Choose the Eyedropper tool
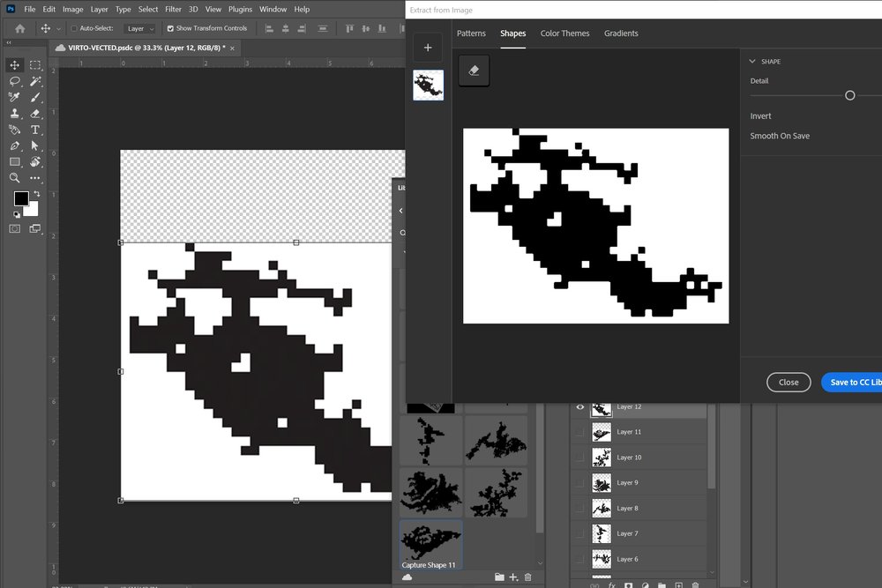882x588 pixels. coord(15,97)
